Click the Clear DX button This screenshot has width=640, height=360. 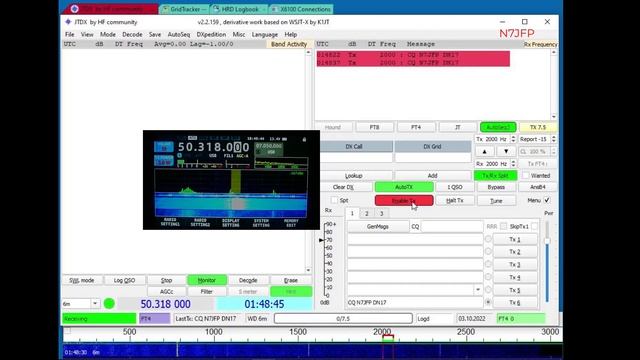(343, 187)
